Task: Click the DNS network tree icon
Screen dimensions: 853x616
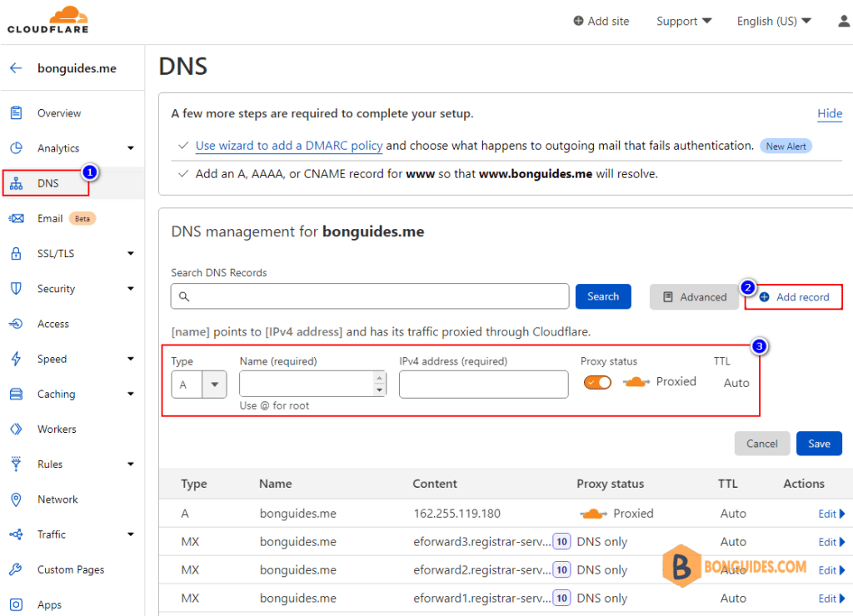Action: coord(17,183)
